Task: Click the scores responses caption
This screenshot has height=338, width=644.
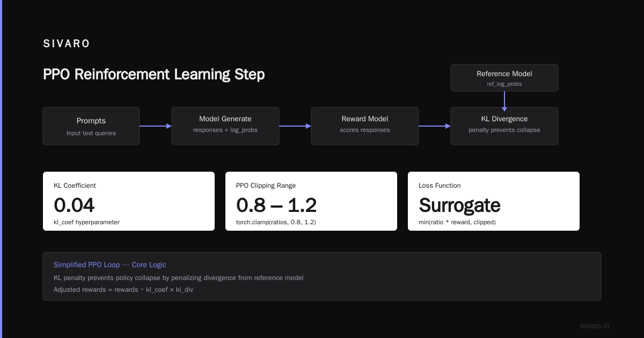Action: (365, 130)
